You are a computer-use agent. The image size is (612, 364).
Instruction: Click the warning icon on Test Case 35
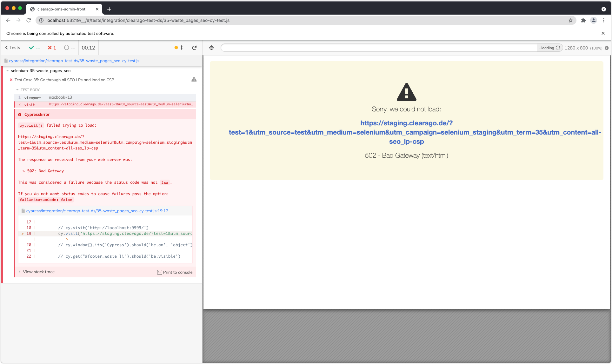pyautogui.click(x=194, y=79)
